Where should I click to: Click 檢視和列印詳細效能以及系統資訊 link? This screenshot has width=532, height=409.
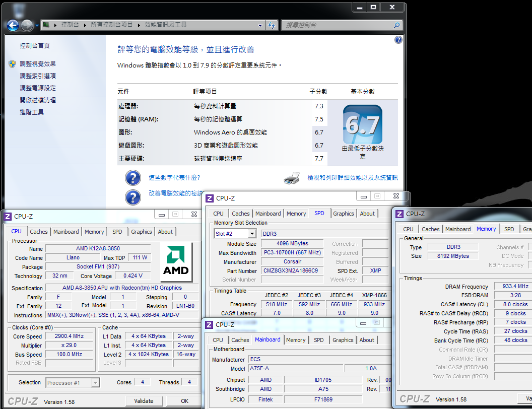click(x=353, y=178)
